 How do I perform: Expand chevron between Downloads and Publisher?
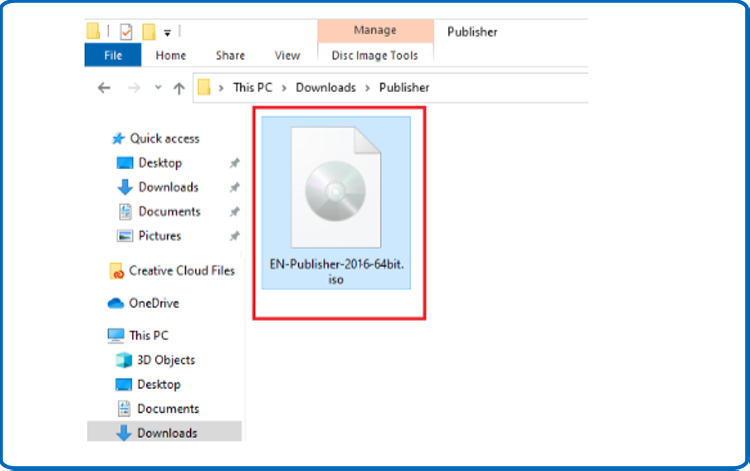[x=367, y=88]
